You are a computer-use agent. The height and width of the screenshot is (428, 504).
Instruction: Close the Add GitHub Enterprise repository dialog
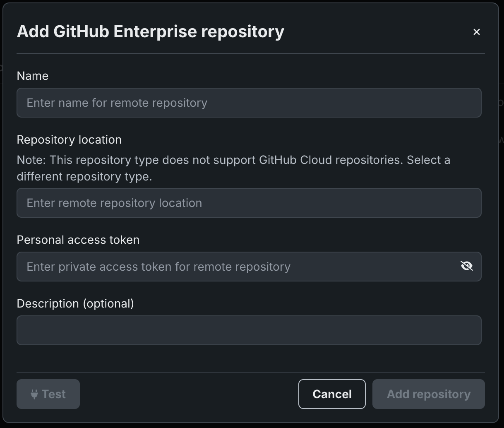(x=476, y=32)
